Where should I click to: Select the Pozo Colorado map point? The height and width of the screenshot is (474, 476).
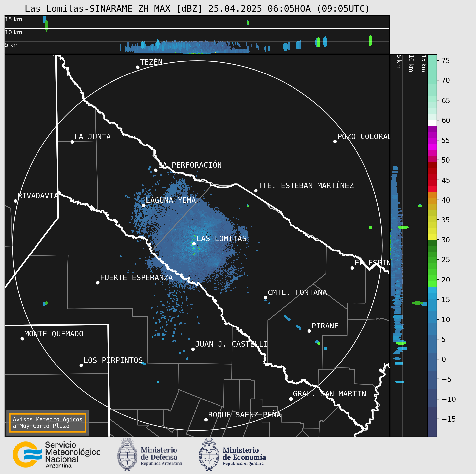point(335,141)
